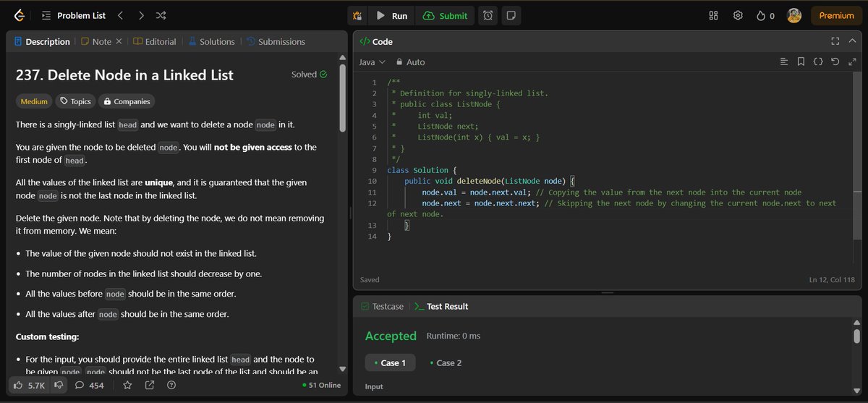Go to the previous problem arrow
The image size is (868, 403).
click(120, 15)
